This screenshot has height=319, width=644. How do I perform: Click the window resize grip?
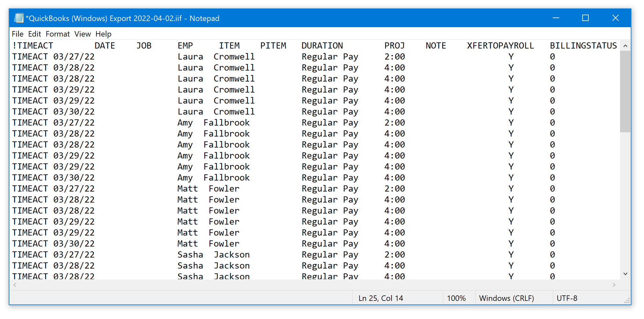627,301
